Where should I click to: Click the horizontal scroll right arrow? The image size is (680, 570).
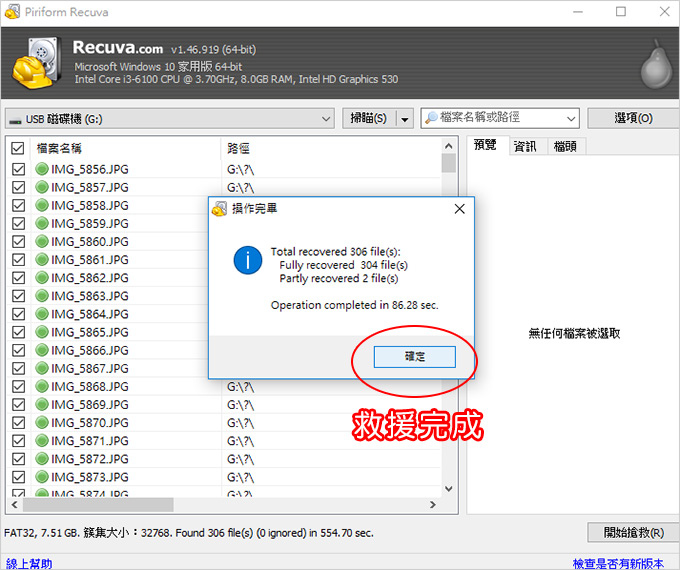click(433, 504)
